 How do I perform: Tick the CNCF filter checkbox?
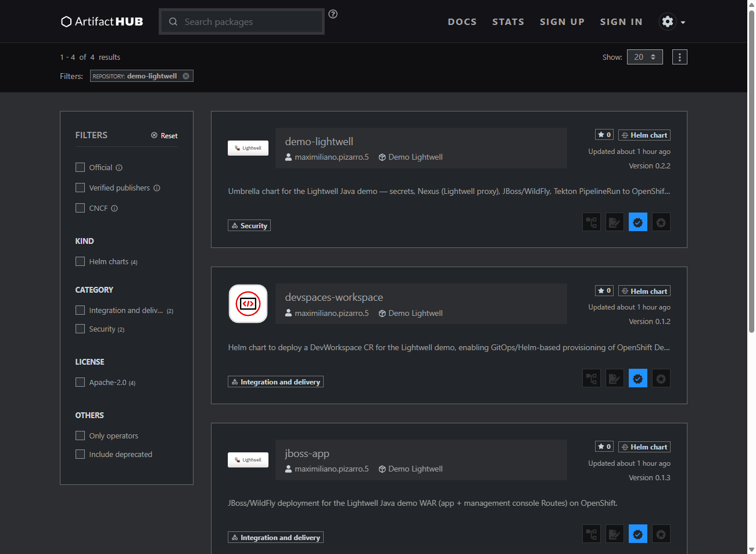[80, 208]
